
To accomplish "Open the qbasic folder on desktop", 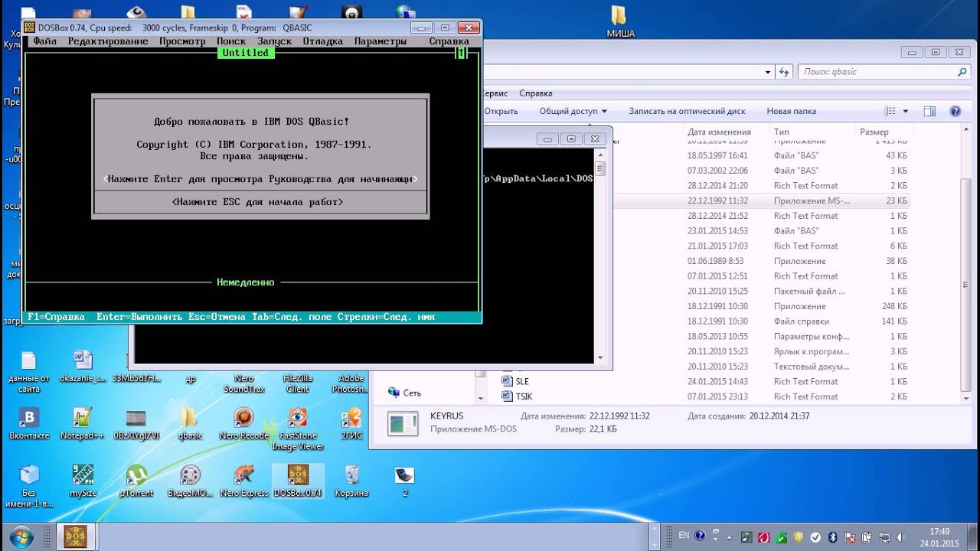I will click(189, 425).
